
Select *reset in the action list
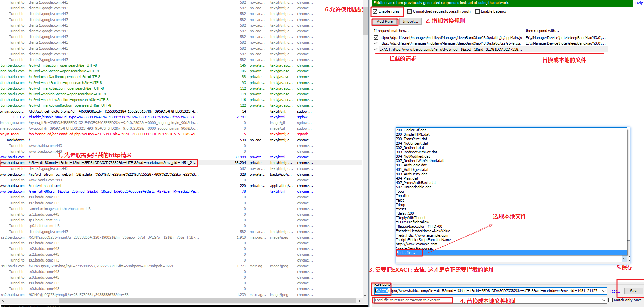click(511, 209)
